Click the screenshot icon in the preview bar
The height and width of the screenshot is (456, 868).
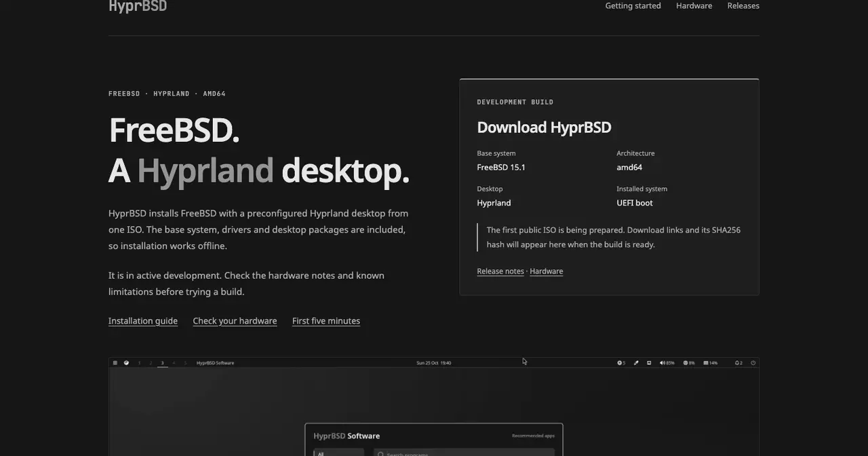click(x=649, y=363)
